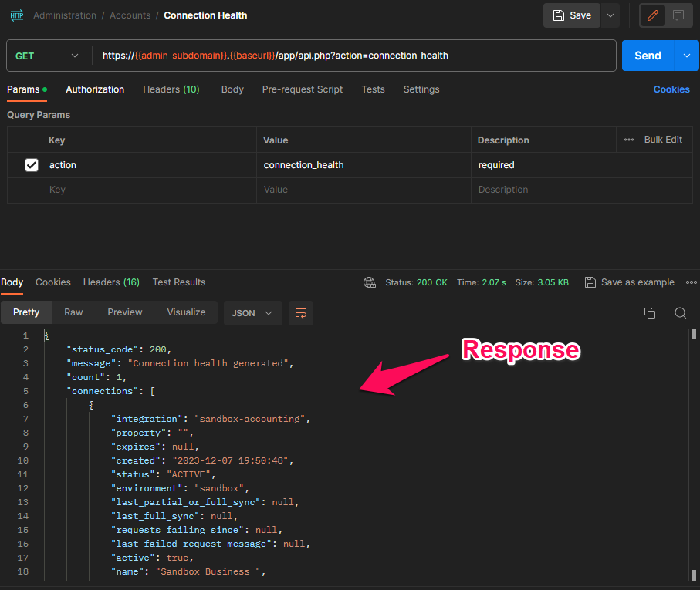Open the response Headers (16) tab
This screenshot has height=590, width=700.
point(111,282)
